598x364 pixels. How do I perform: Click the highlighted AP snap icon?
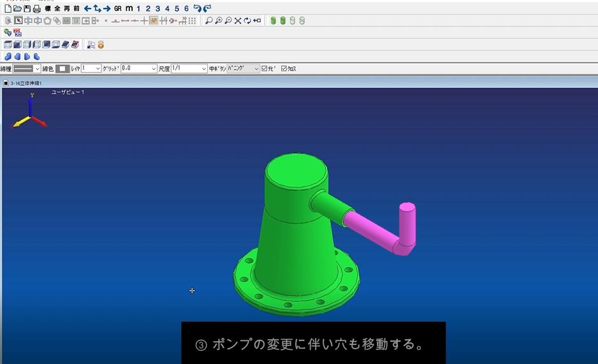(x=154, y=20)
